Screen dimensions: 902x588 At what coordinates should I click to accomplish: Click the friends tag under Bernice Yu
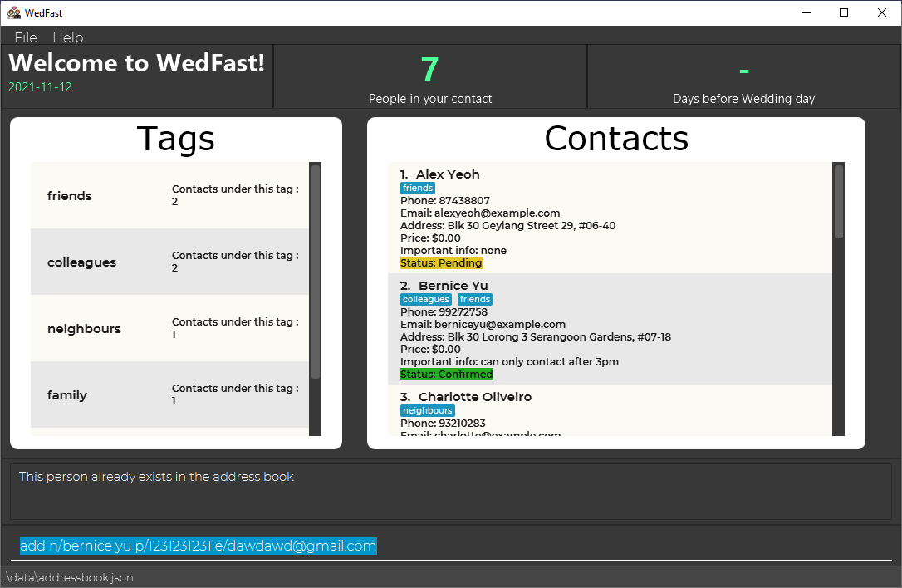click(474, 299)
